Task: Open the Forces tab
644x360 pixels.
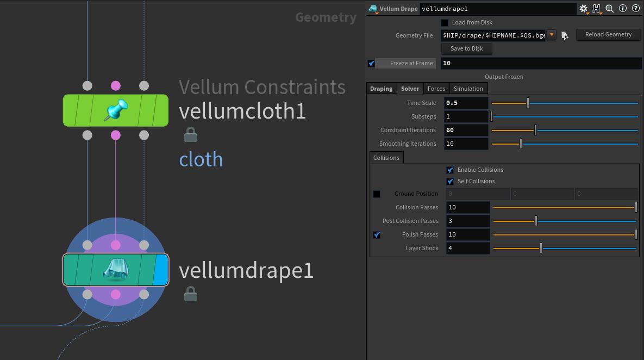Action: click(x=436, y=88)
